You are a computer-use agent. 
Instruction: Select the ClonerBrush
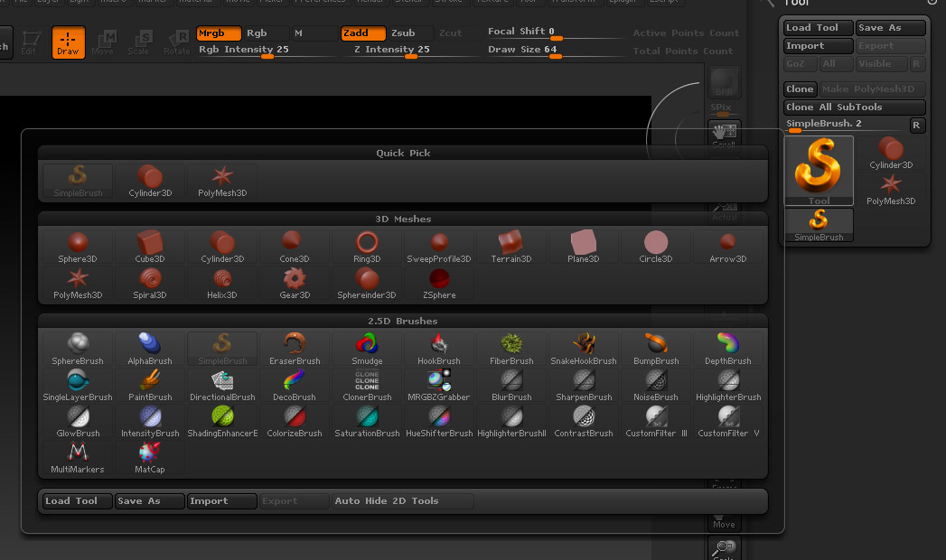(x=367, y=385)
